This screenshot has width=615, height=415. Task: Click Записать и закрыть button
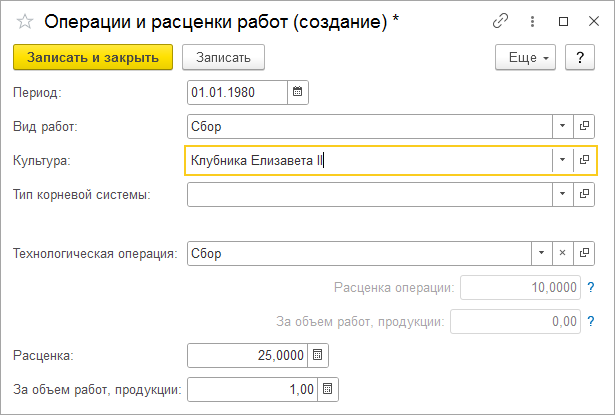click(x=93, y=58)
